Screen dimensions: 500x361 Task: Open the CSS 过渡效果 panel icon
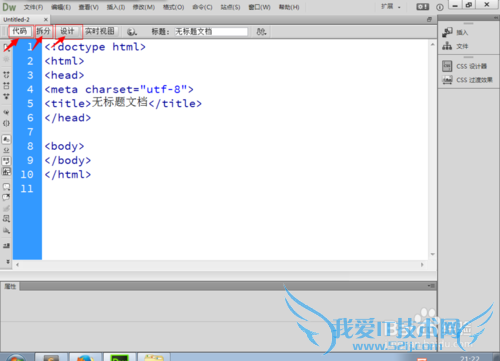coord(447,80)
